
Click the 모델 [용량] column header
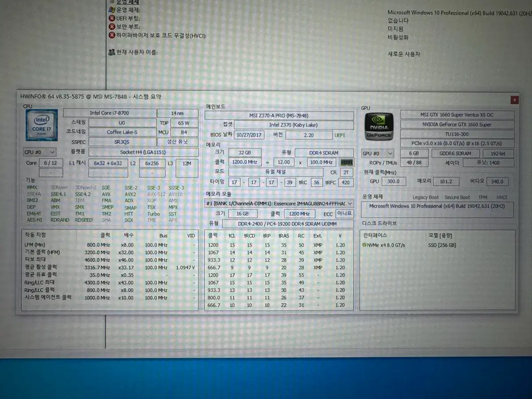tap(440, 235)
